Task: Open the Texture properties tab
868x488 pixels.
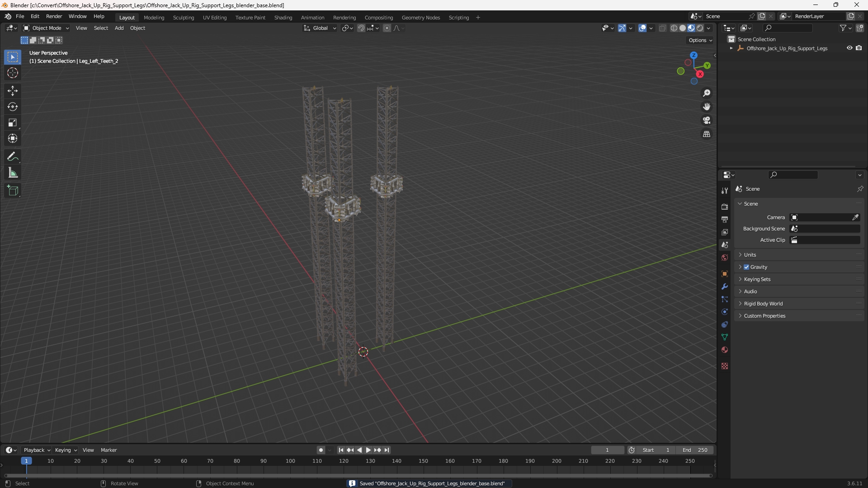Action: pyautogui.click(x=725, y=366)
